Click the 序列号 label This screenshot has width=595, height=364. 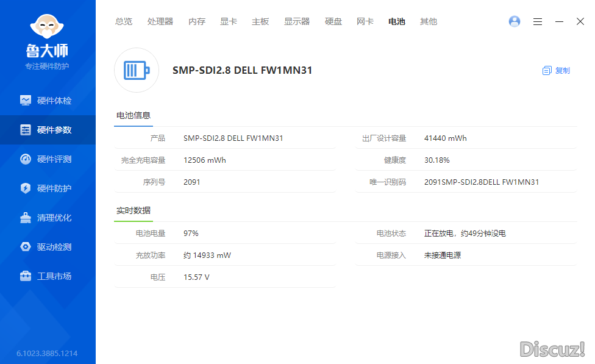(x=154, y=182)
